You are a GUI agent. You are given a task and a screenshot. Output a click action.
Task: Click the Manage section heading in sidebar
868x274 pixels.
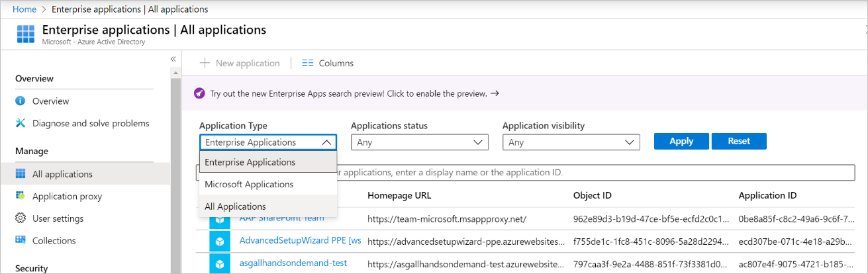[x=32, y=151]
